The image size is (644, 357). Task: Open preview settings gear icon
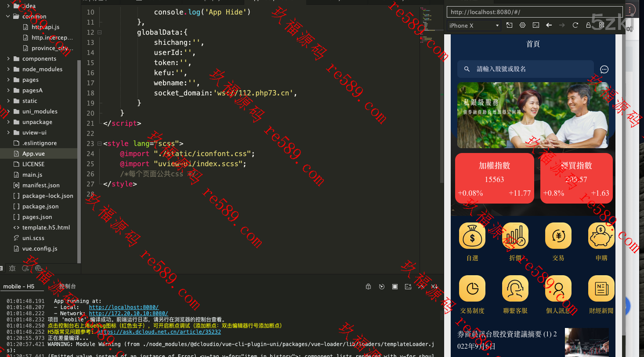(x=522, y=25)
